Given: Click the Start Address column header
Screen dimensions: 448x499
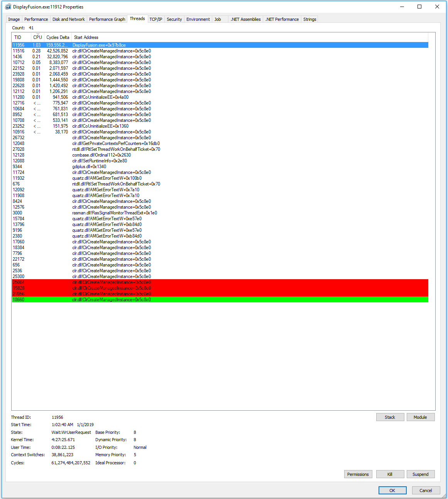Looking at the screenshot, I should coord(86,37).
